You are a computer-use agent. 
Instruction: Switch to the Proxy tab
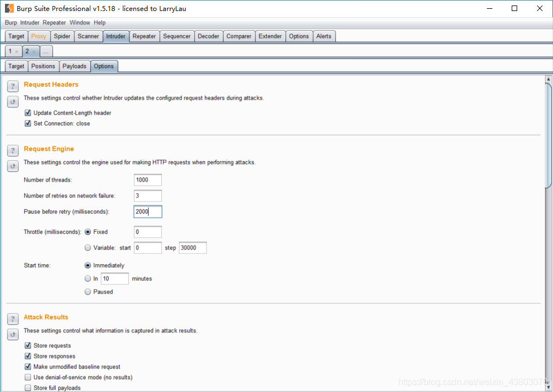point(39,36)
